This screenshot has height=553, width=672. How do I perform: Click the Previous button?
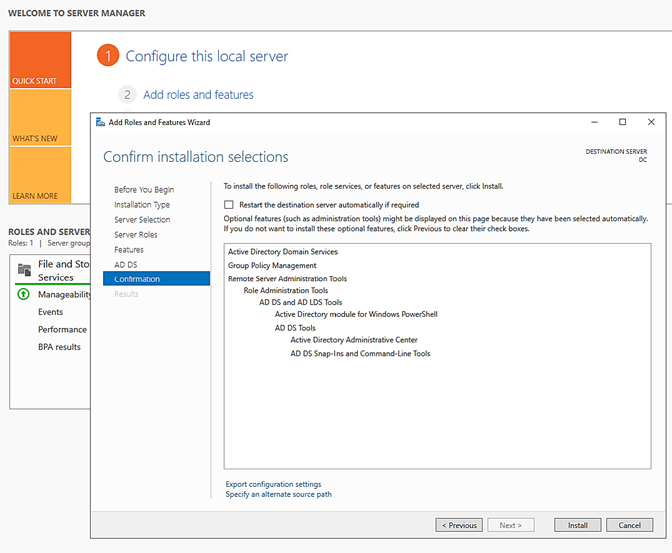click(x=459, y=525)
